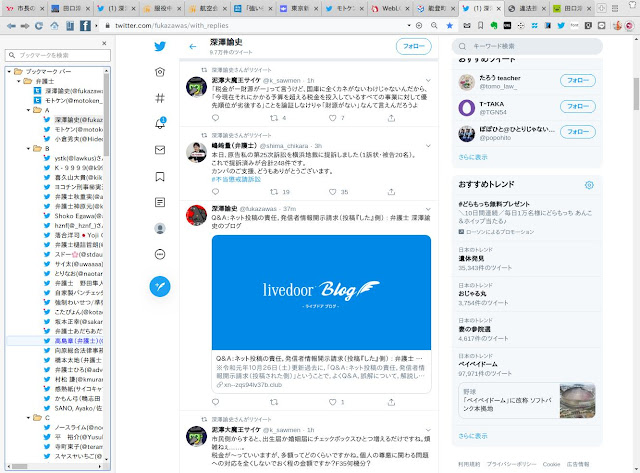
Task: Click the browser forward arrow
Action: [25, 26]
